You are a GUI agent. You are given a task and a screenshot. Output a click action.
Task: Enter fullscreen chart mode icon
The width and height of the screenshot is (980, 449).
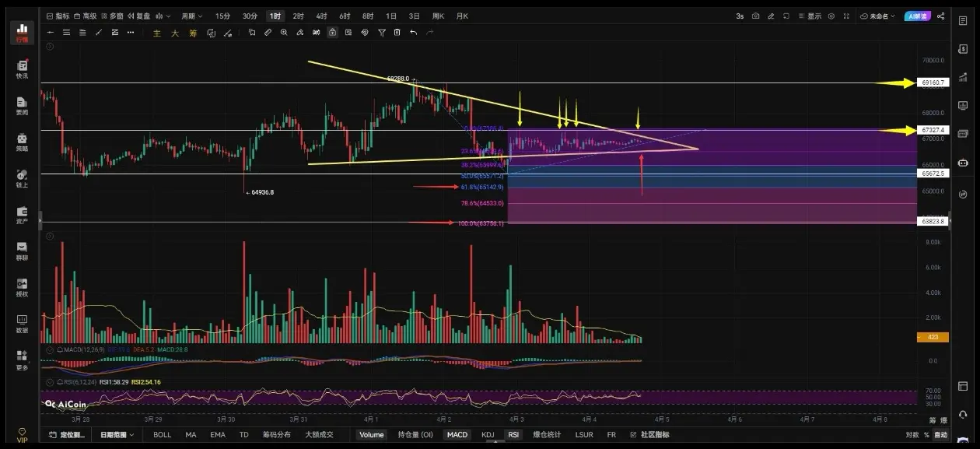tap(847, 16)
